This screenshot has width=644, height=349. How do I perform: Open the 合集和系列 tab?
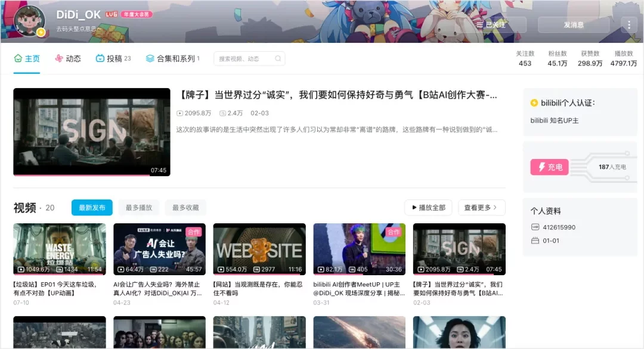click(172, 58)
